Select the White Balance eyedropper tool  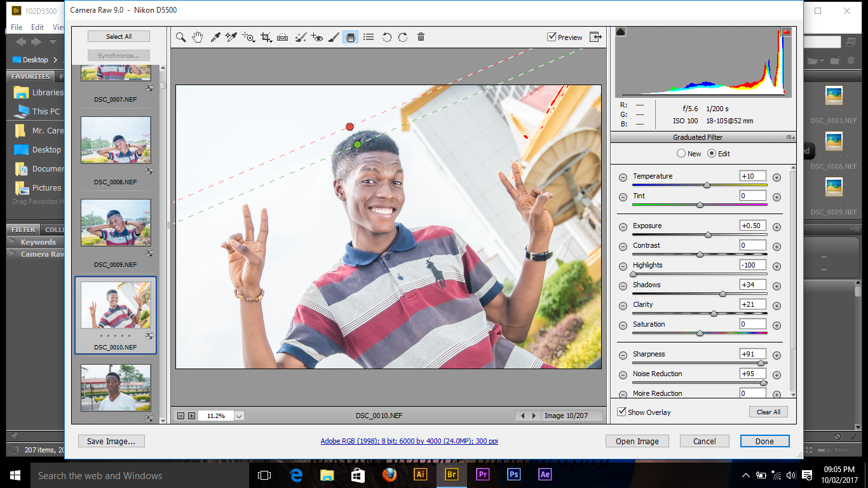coord(215,37)
